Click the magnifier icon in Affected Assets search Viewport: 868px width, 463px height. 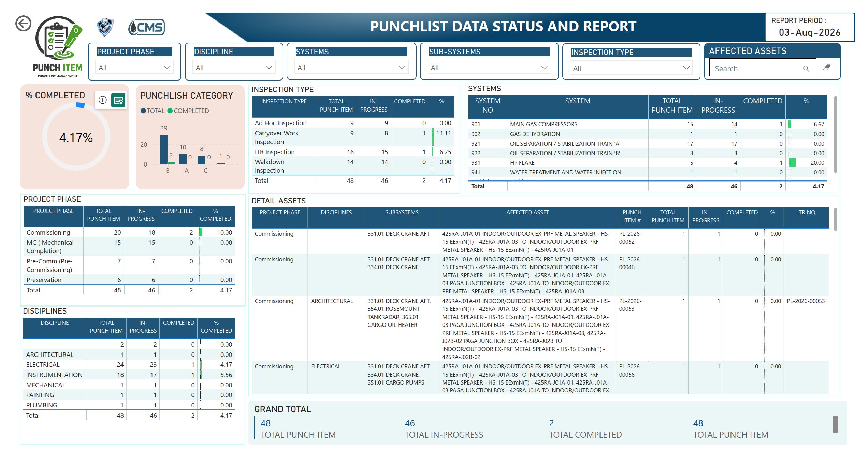(x=806, y=69)
